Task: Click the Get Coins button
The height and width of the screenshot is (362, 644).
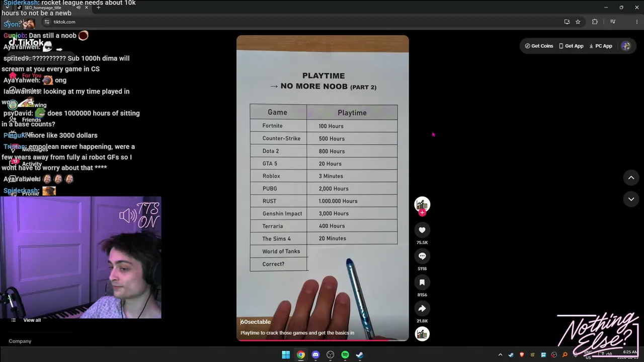Action: pos(539,46)
